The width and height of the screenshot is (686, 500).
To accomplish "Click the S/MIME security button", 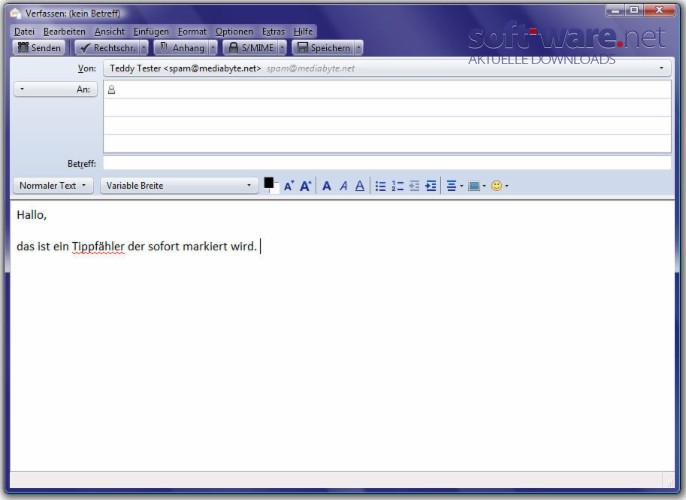I will point(251,48).
